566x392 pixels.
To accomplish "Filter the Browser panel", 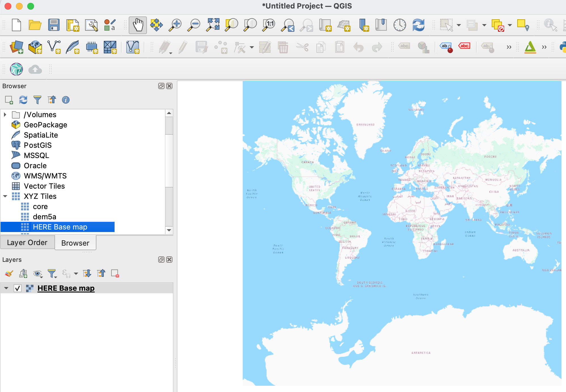I will point(37,100).
